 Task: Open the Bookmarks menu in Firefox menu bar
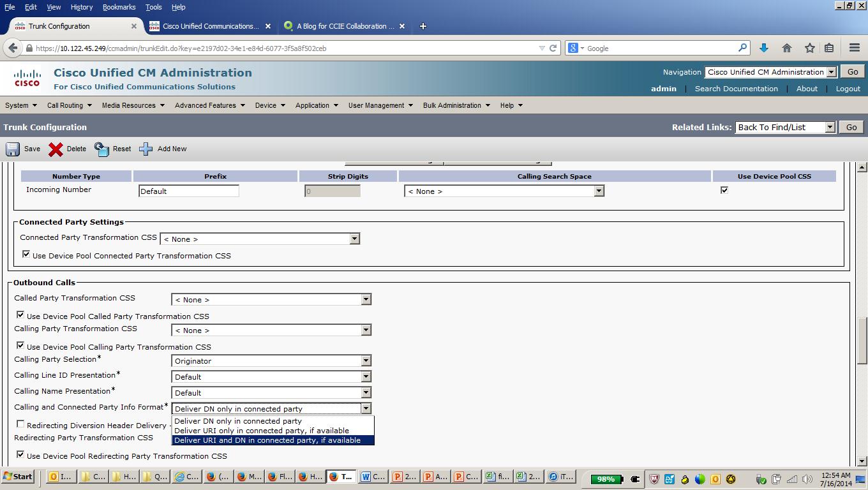click(119, 7)
